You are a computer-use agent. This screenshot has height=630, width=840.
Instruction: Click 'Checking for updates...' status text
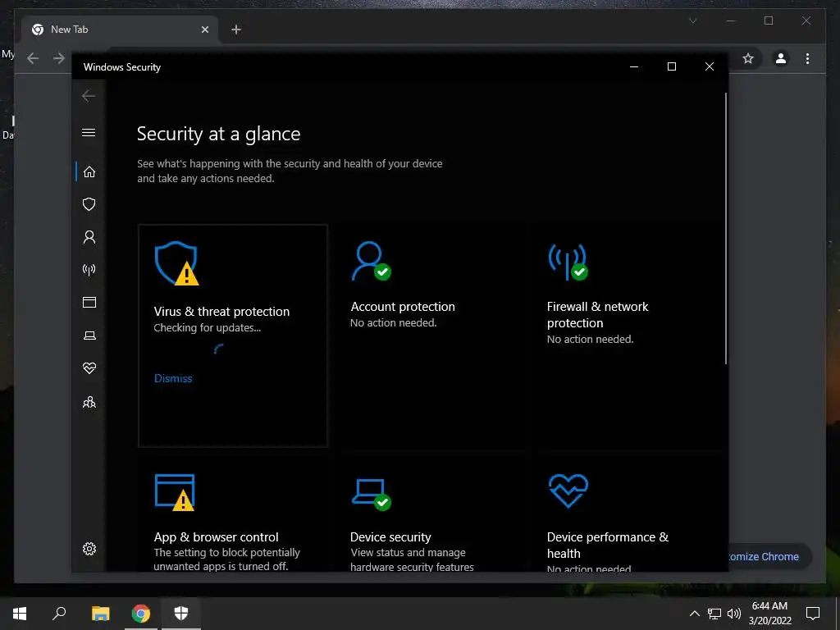tap(208, 328)
